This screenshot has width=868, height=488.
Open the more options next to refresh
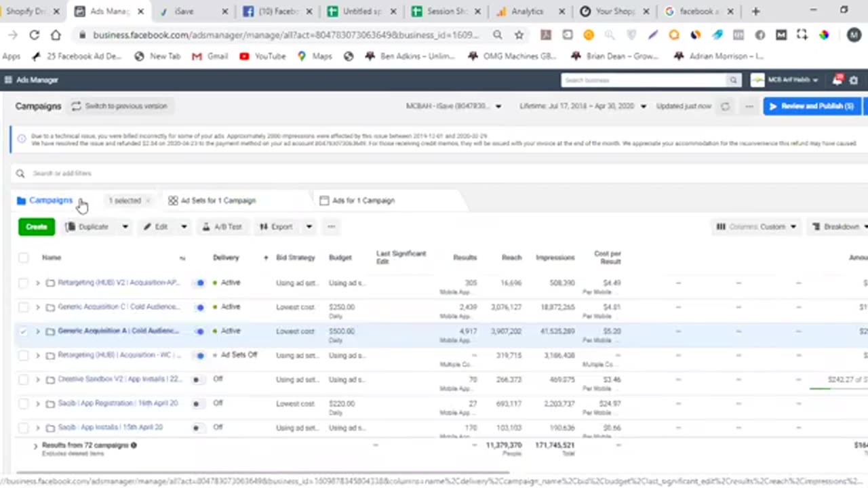tap(749, 106)
